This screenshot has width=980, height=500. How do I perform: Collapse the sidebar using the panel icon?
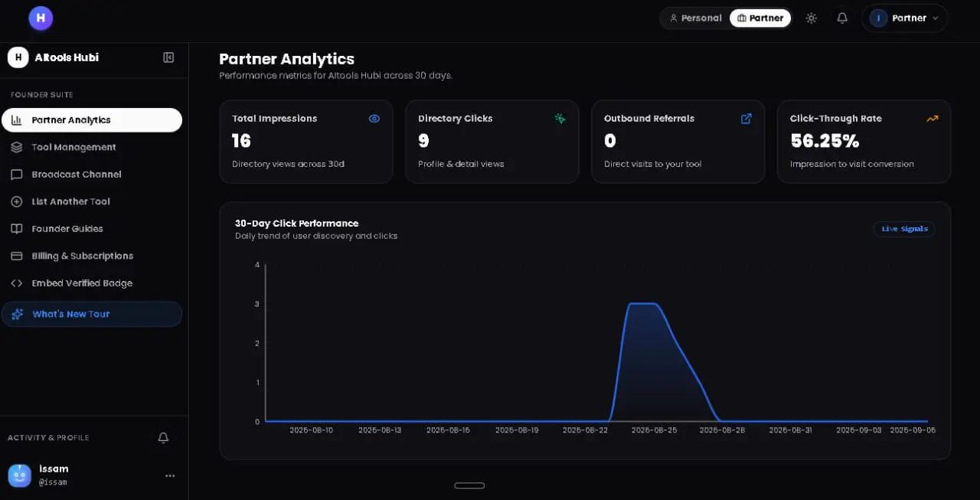(x=168, y=57)
